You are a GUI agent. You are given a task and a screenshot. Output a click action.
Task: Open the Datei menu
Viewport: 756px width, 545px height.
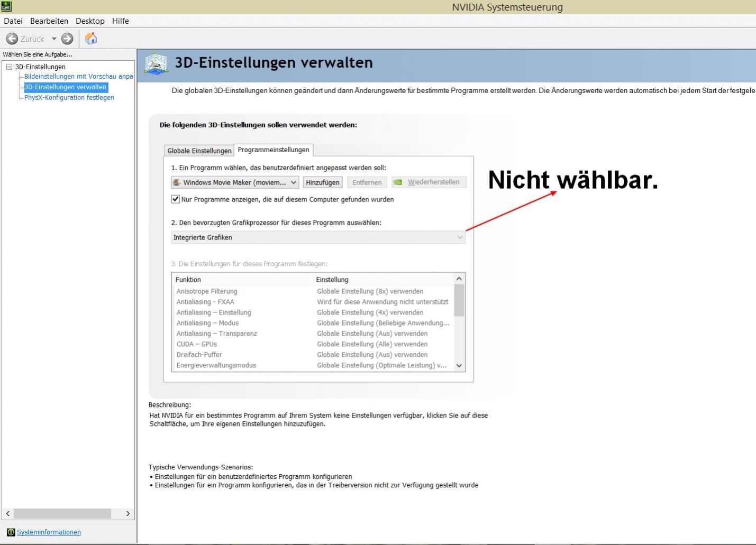pos(13,21)
